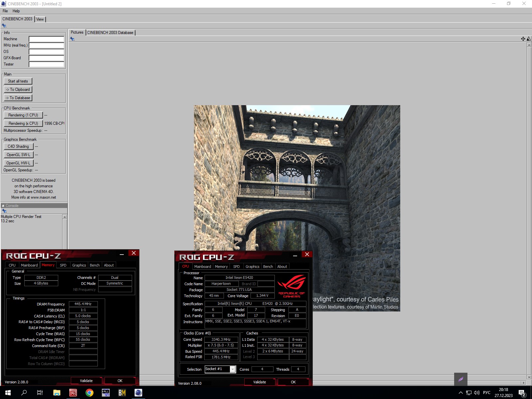
Task: Open Graphics tab in left CPU-Z window
Action: coord(79,265)
